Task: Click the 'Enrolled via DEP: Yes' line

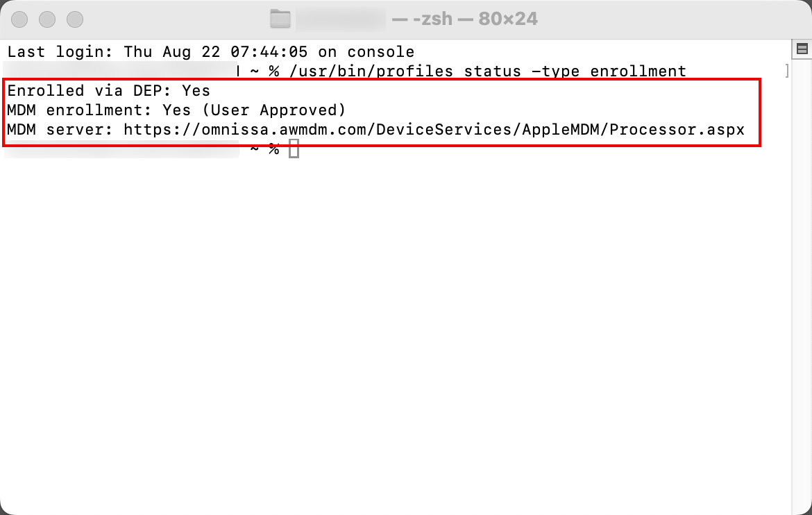Action: tap(109, 90)
